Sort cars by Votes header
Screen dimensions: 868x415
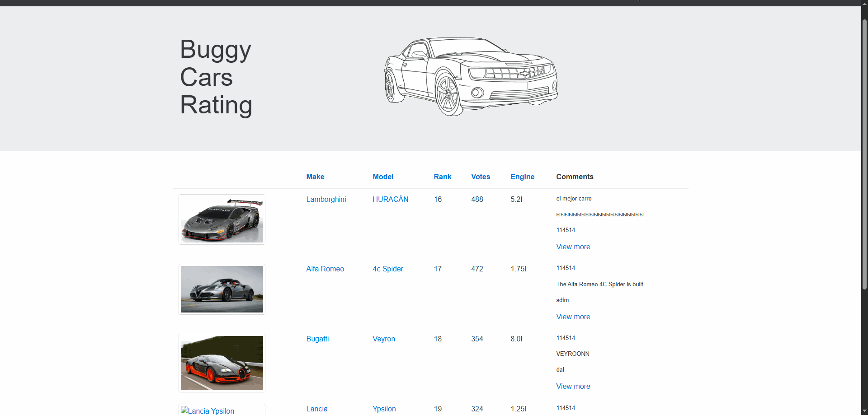tap(480, 177)
